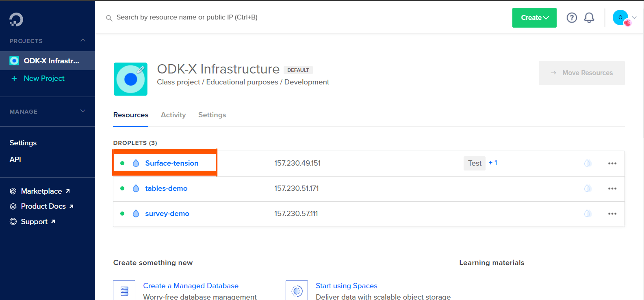Select ODK-X Infrastr... project in sidebar
The width and height of the screenshot is (644, 300).
tap(48, 61)
